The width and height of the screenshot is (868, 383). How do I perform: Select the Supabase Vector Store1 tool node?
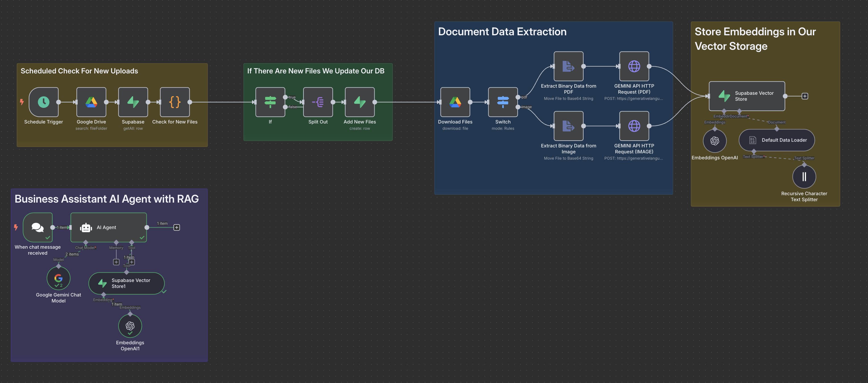126,283
